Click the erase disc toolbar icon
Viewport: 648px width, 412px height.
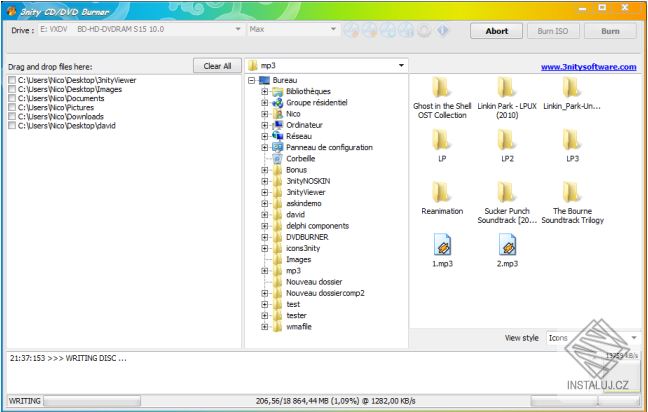click(x=388, y=30)
